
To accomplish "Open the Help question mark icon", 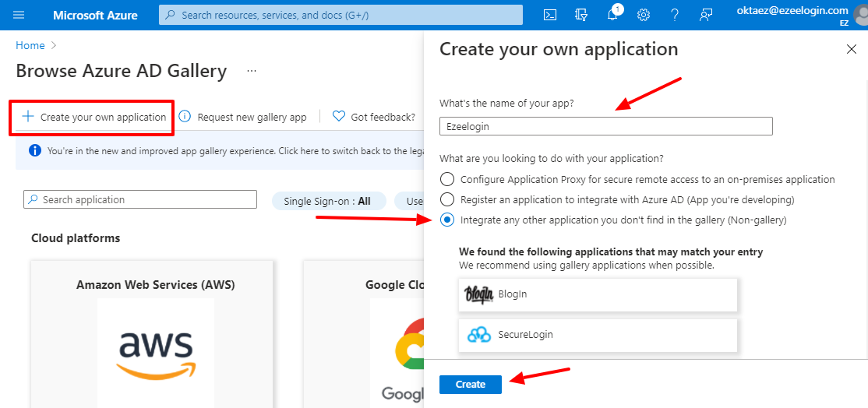I will pos(674,15).
